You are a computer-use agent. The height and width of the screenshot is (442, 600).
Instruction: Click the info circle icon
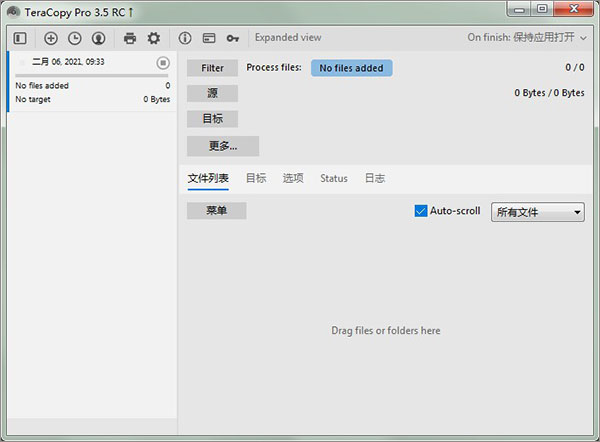(x=185, y=38)
